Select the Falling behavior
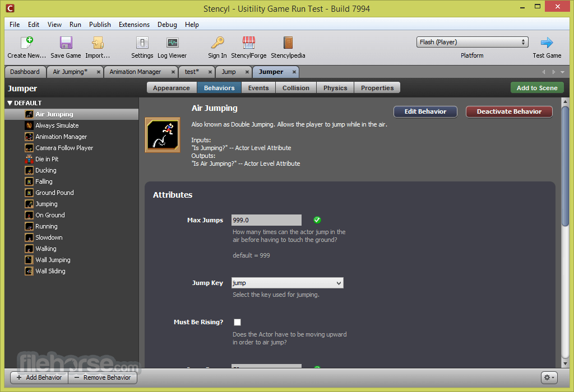Screen dimensions: 574x392 [72, 181]
